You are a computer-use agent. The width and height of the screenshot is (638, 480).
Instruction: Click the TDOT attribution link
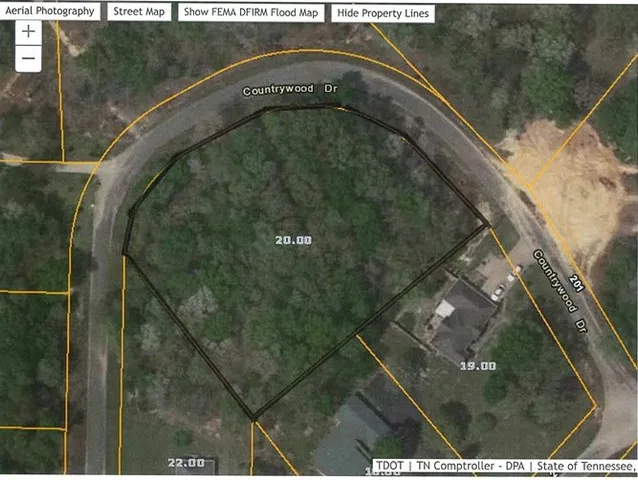tap(391, 466)
